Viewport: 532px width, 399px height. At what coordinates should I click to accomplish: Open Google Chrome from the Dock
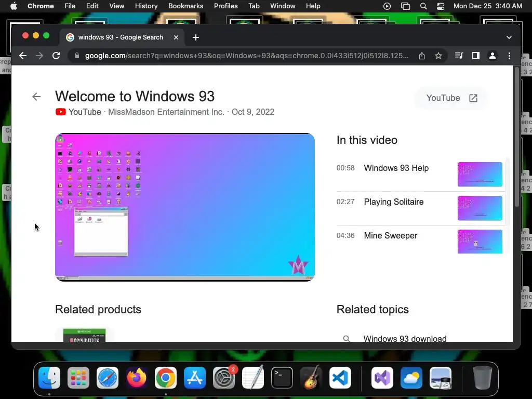[166, 378]
